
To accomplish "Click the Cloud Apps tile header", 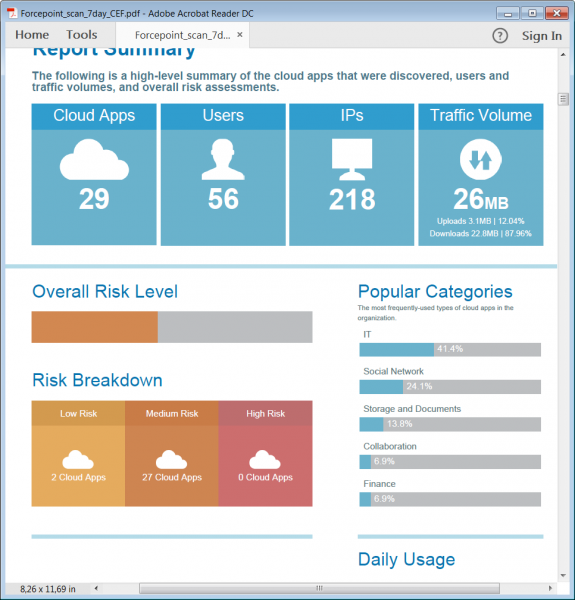I will point(94,116).
